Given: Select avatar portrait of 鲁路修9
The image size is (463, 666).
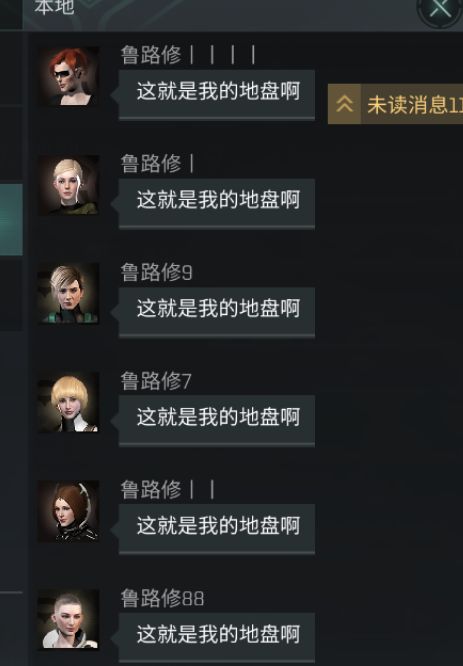Looking at the screenshot, I should [68, 294].
